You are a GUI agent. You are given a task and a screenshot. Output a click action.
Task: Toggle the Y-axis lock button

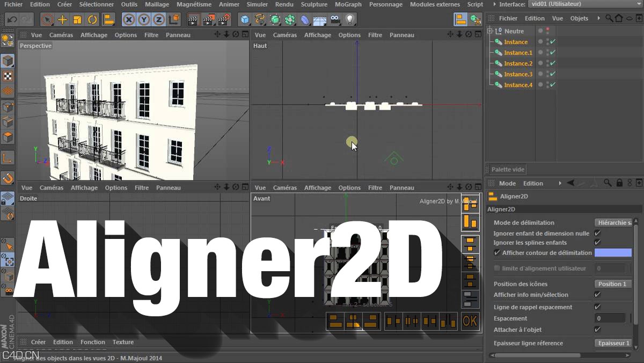click(143, 19)
